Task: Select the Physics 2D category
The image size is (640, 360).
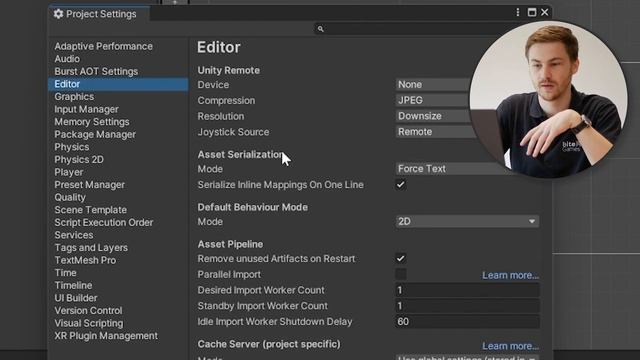Action: (x=79, y=160)
